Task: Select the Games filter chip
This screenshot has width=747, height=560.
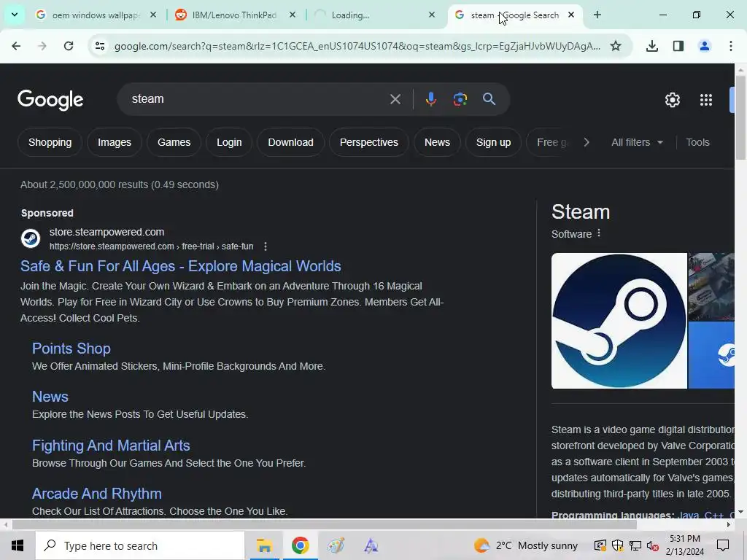Action: [174, 142]
